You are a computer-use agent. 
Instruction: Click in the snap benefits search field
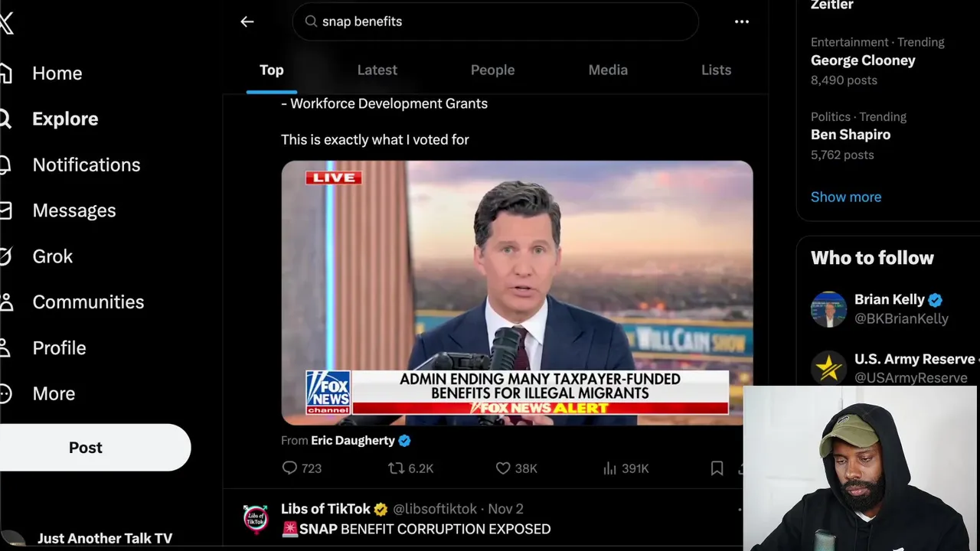click(x=495, y=21)
